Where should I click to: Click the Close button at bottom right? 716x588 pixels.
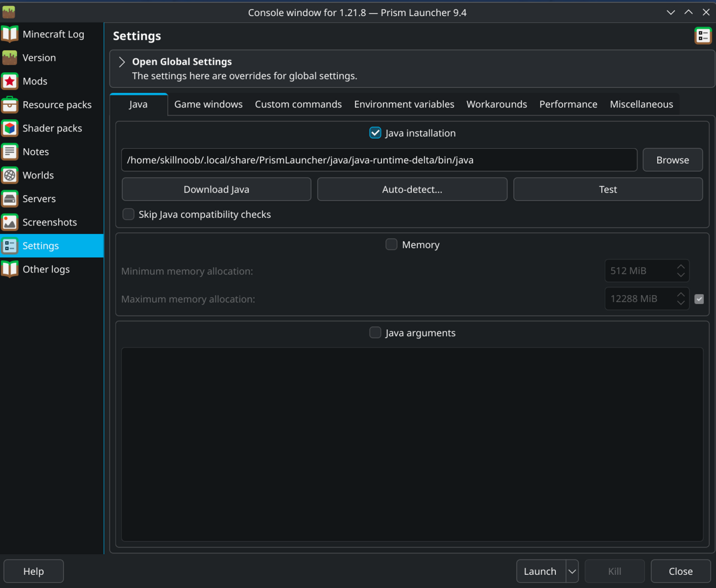[x=681, y=571]
